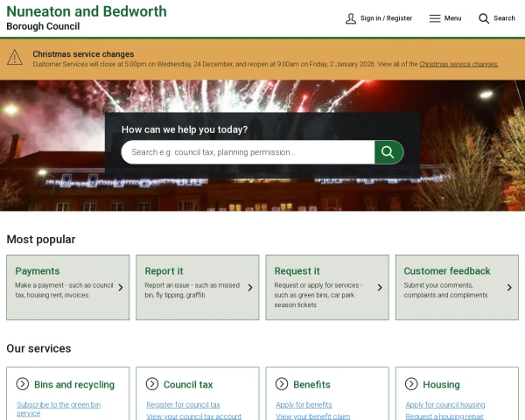Open the Christmas service changes link

pyautogui.click(x=458, y=64)
